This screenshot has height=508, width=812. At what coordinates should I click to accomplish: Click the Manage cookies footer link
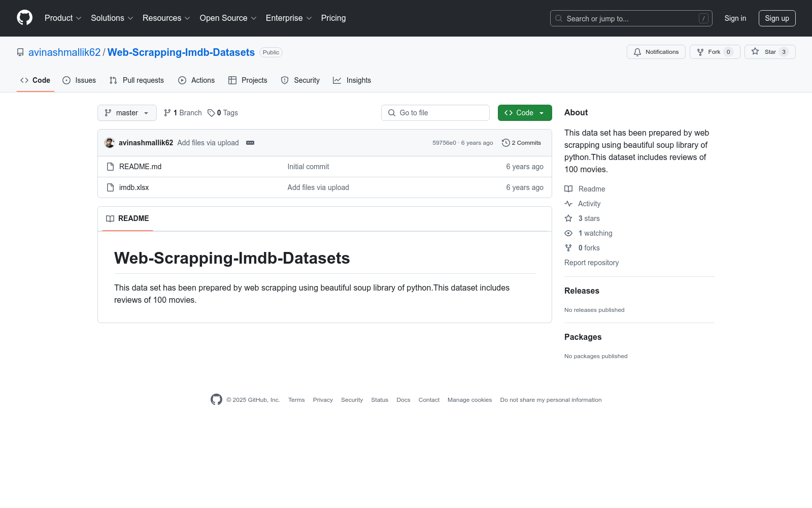point(469,400)
